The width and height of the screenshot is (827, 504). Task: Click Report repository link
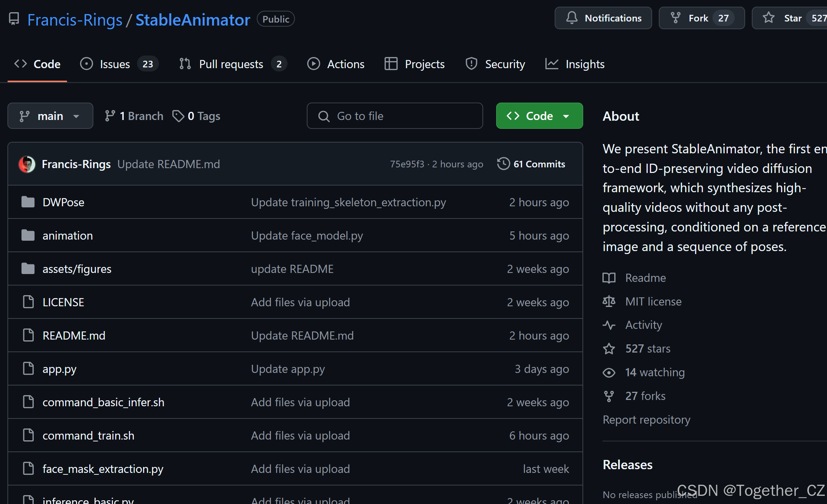[646, 420]
